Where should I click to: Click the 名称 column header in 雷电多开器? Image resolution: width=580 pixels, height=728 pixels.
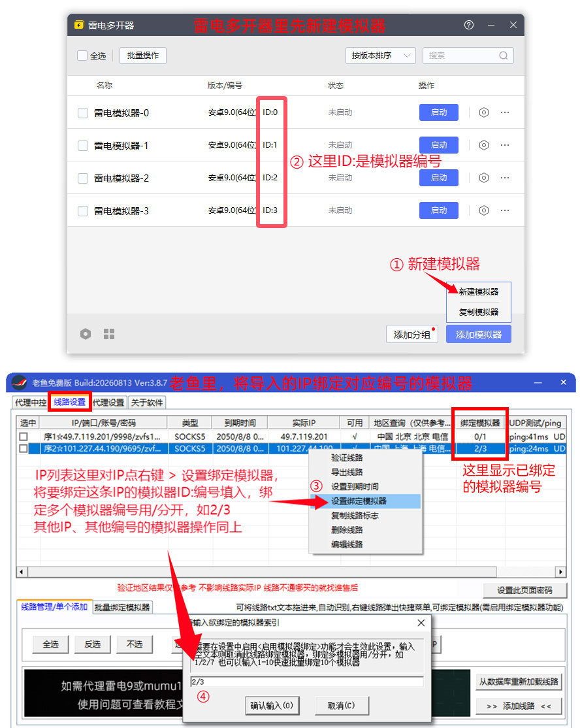(x=105, y=86)
